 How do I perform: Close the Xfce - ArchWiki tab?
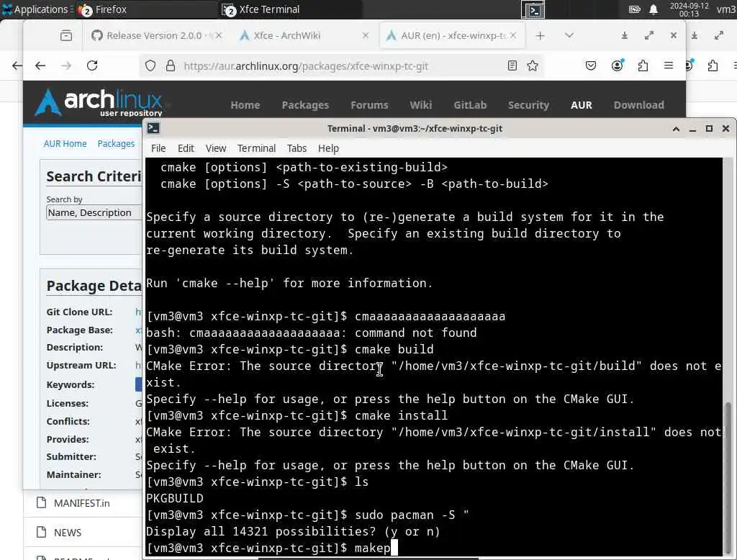point(365,35)
